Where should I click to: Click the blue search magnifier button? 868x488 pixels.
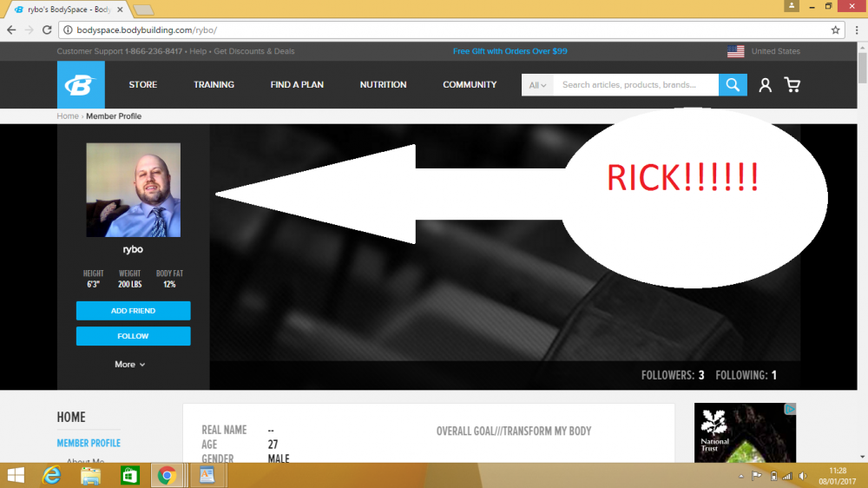[x=733, y=85]
